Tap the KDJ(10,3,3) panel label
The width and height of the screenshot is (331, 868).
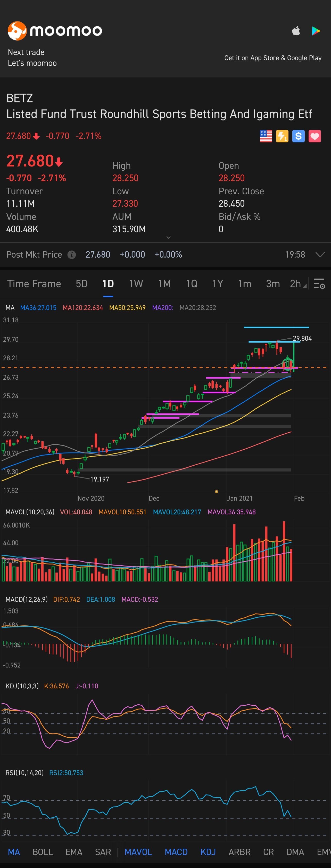tap(22, 686)
